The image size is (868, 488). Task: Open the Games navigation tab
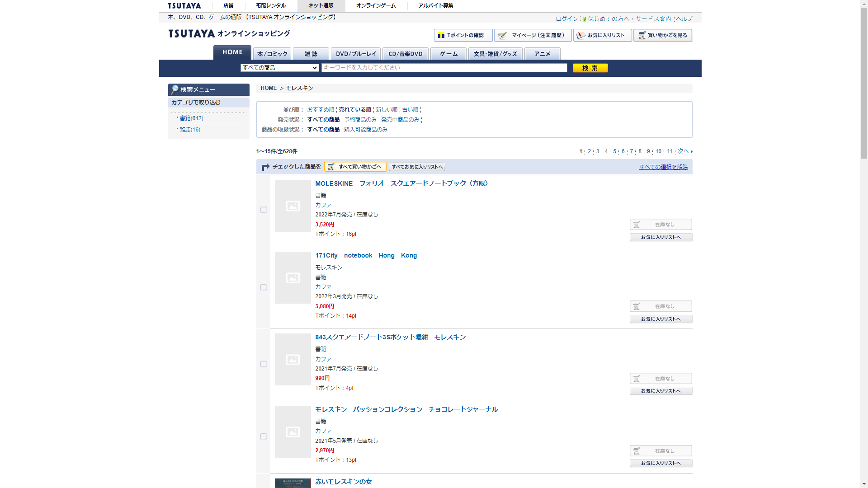coord(448,54)
